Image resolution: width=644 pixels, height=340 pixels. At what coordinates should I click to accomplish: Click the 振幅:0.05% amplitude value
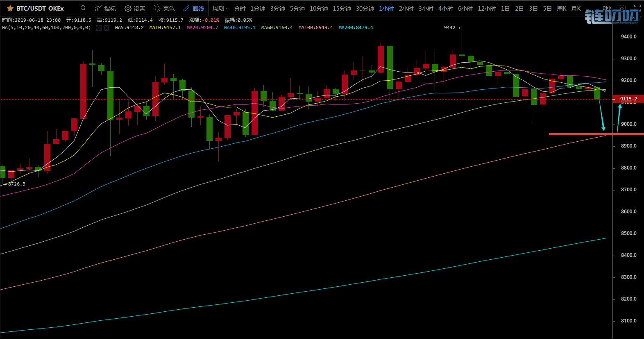click(x=238, y=20)
